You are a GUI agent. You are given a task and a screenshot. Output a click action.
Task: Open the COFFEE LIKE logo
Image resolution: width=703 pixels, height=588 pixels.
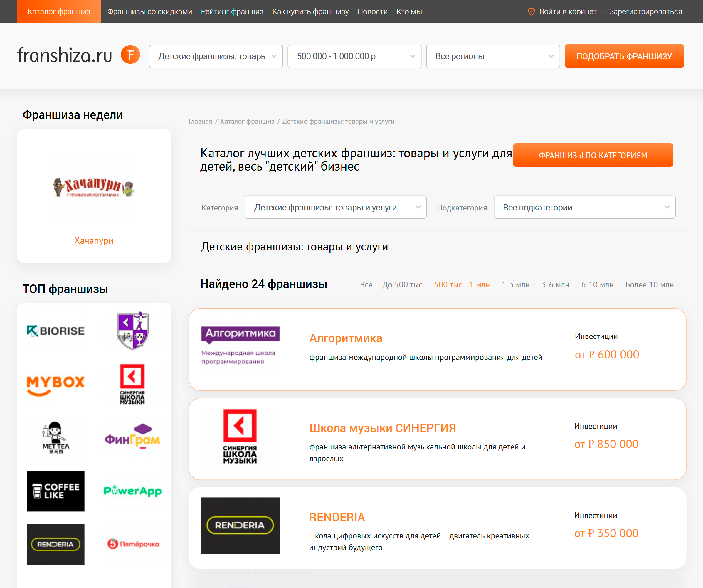tap(55, 491)
